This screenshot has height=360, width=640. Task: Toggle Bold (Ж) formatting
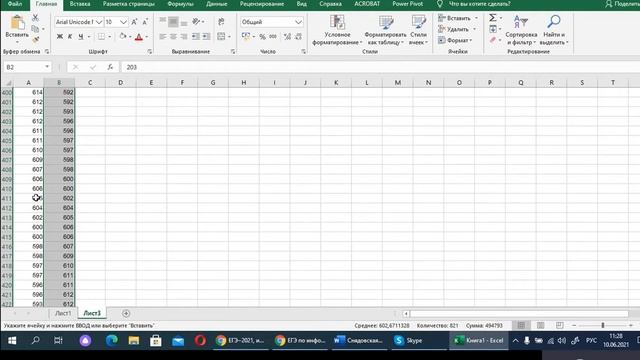point(60,37)
